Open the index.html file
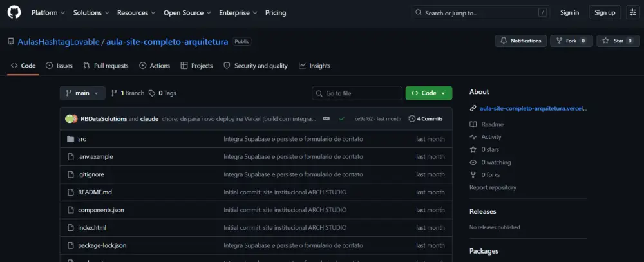Screen dimensions: 644x262 [x=92, y=227]
